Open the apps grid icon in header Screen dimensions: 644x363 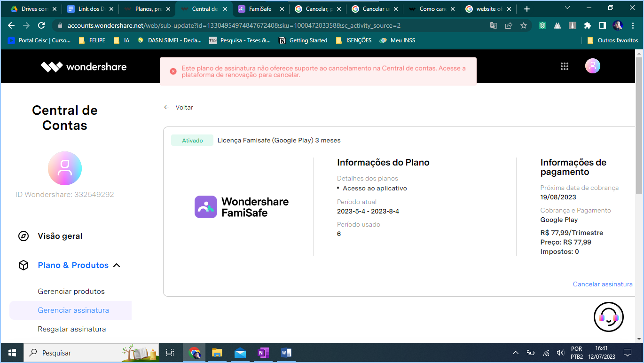[565, 66]
